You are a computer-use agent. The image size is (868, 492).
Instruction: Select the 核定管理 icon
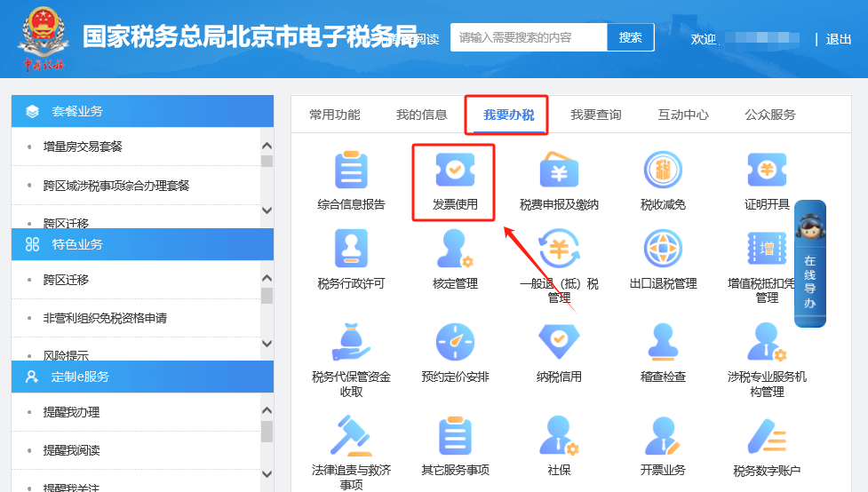[455, 249]
